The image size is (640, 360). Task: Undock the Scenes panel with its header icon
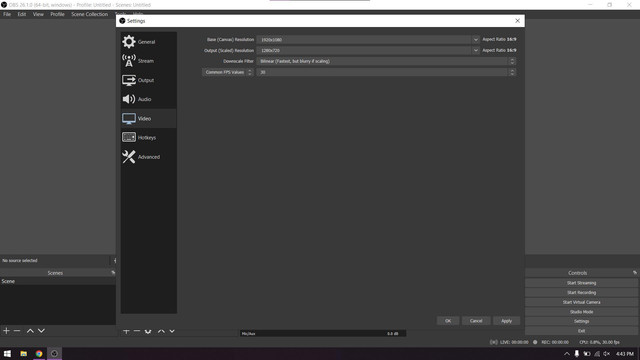point(113,273)
